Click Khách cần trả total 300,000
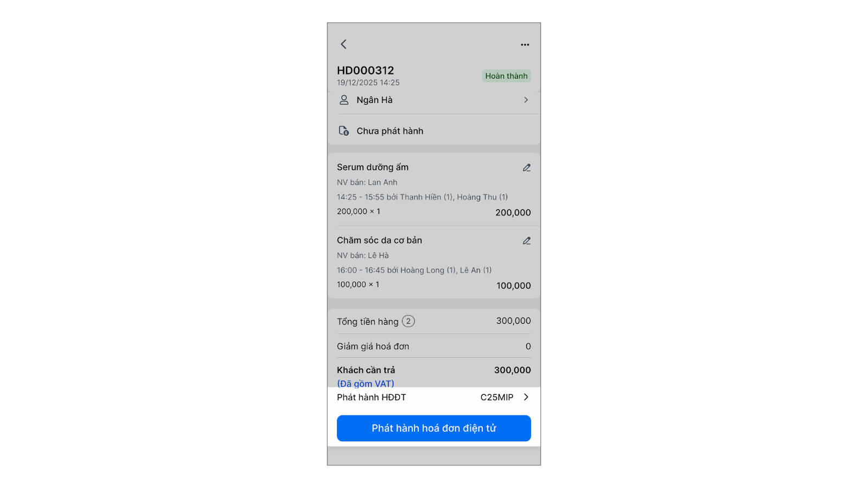 point(513,370)
